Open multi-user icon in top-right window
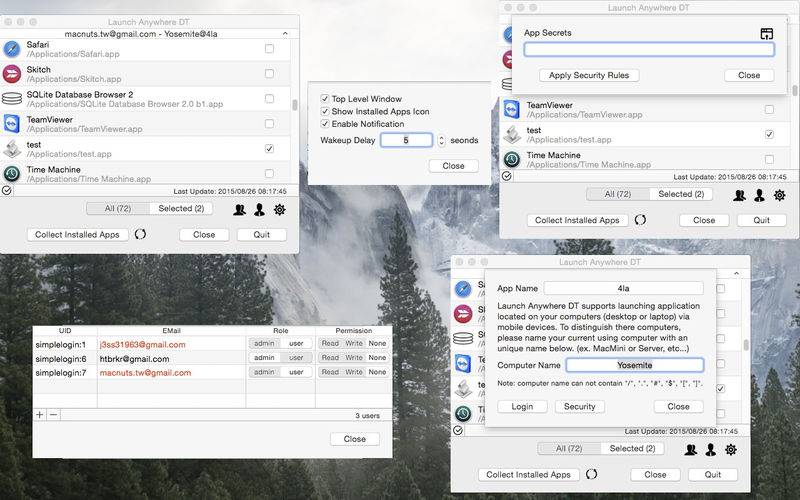 (x=739, y=195)
